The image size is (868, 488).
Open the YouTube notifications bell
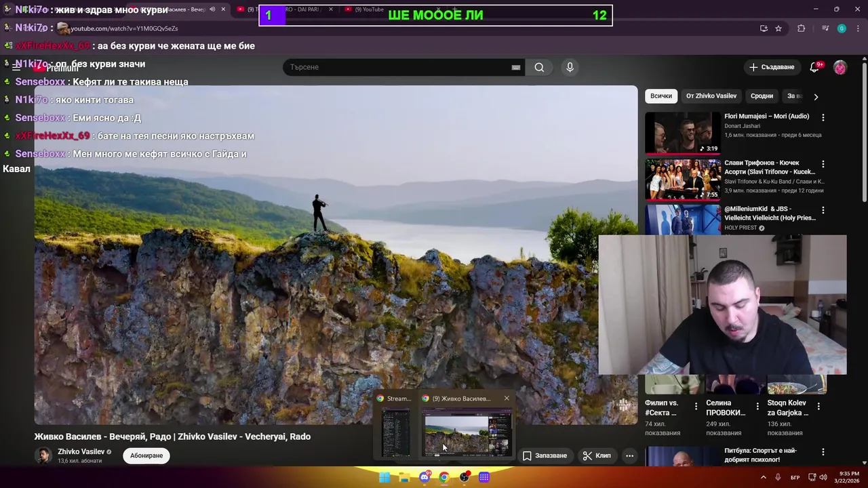click(814, 67)
